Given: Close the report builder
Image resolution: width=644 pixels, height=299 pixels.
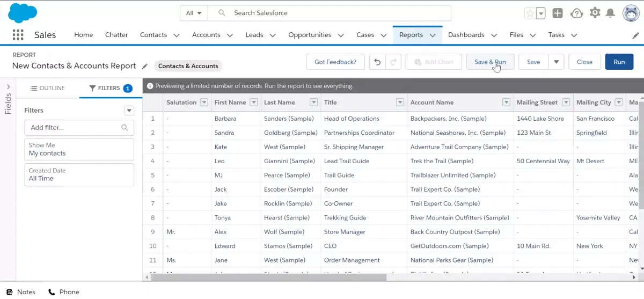Looking at the screenshot, I should (584, 62).
